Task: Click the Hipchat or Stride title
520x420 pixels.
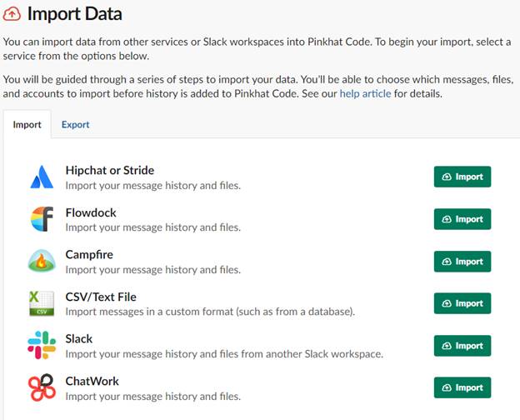Action: 110,171
